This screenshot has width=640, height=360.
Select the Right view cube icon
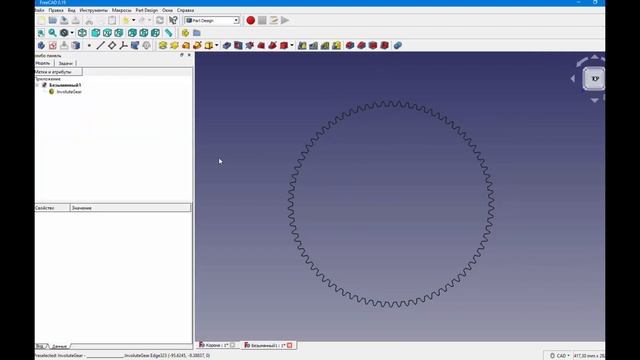119,33
